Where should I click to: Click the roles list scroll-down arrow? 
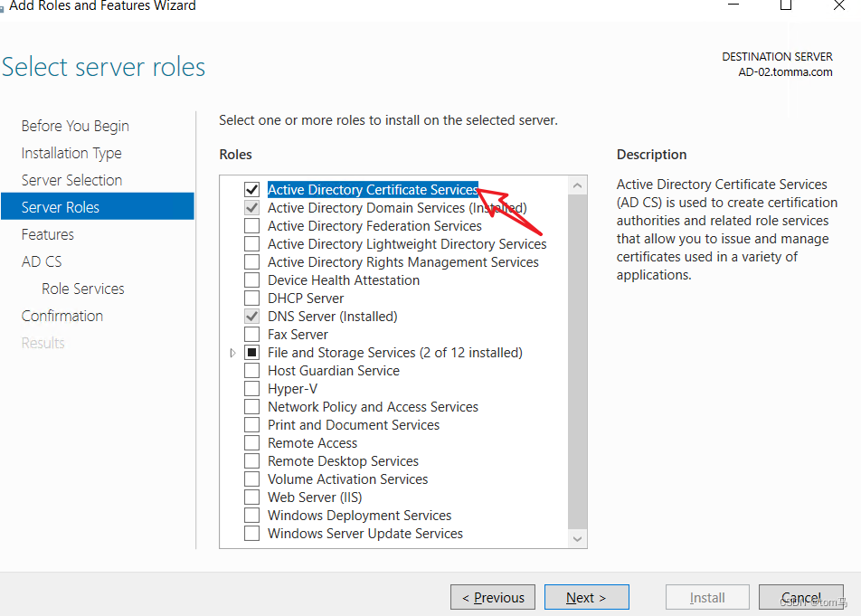point(577,538)
